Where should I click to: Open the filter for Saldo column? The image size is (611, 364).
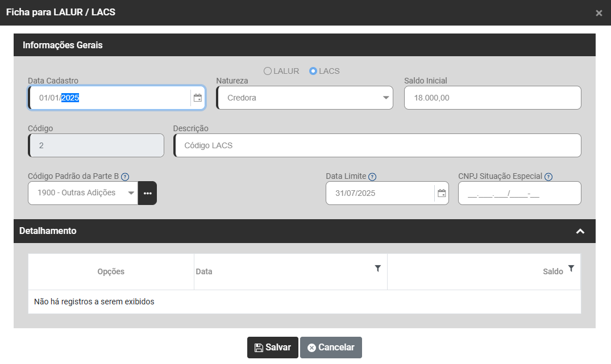[571, 268]
